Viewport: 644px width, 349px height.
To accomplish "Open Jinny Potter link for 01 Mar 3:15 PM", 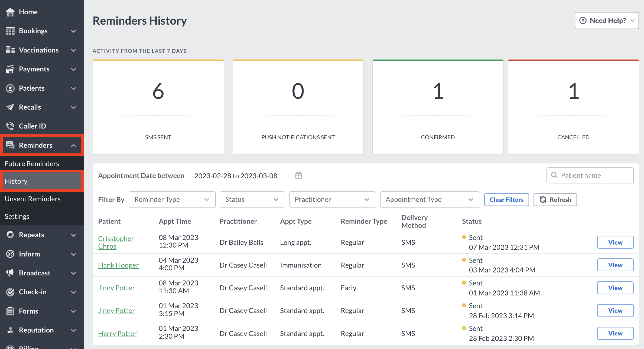I will (116, 311).
